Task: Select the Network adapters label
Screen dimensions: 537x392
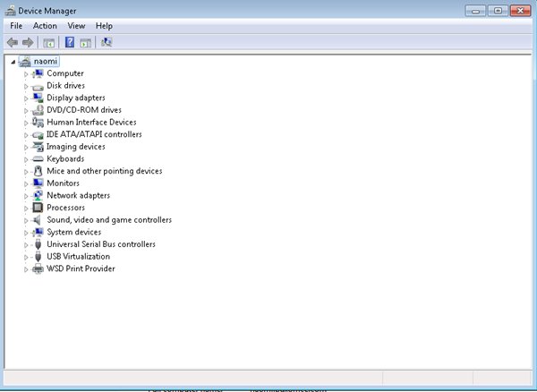Action: tap(78, 195)
